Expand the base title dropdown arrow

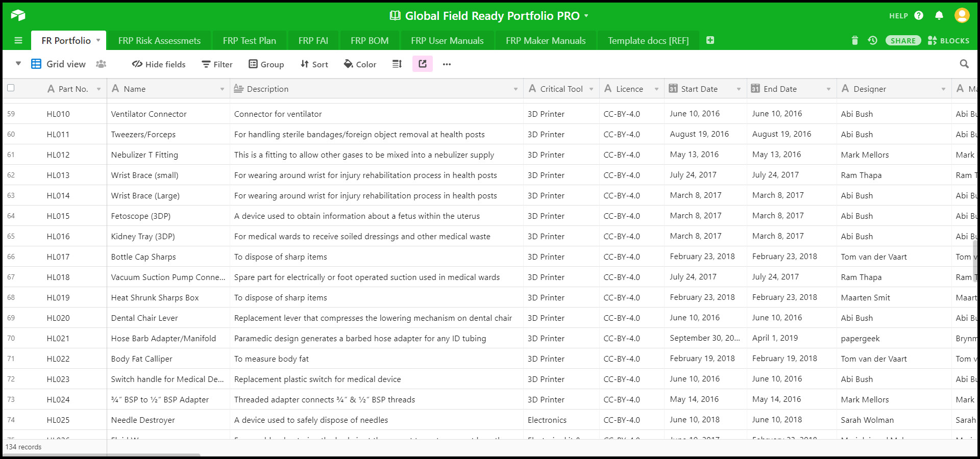point(586,16)
